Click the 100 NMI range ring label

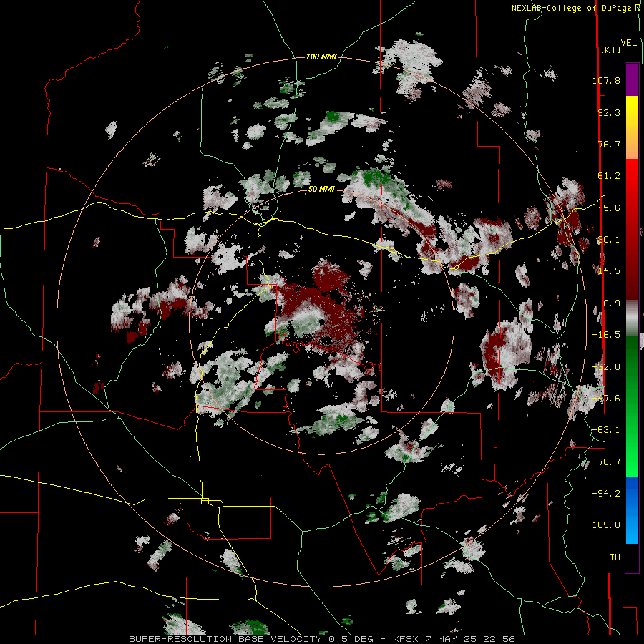pyautogui.click(x=321, y=57)
